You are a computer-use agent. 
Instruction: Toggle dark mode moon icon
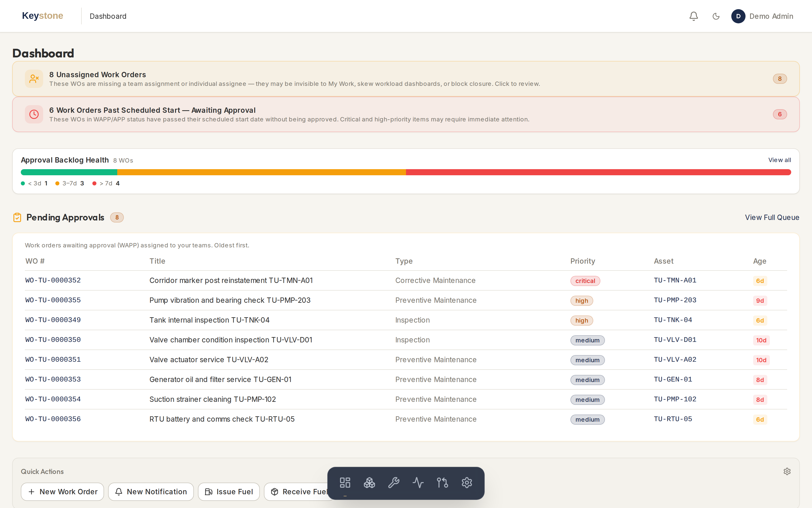(x=716, y=16)
